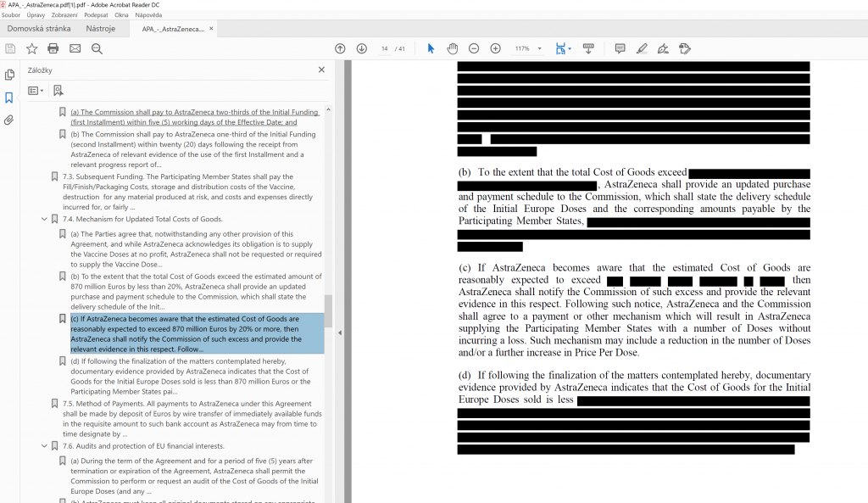
Task: Add a sticky note comment
Action: (620, 48)
